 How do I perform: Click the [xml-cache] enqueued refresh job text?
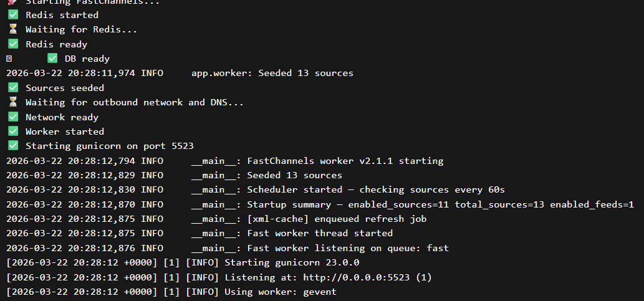tap(337, 219)
